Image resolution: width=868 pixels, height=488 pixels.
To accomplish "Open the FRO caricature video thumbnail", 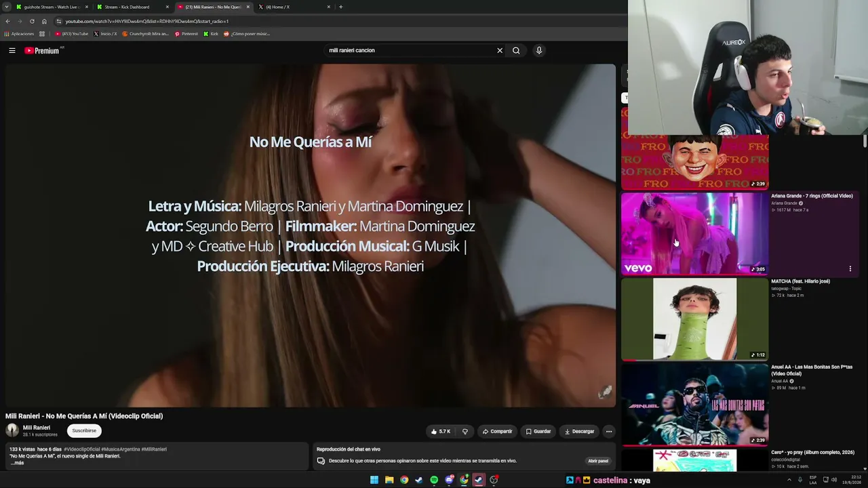I will click(x=694, y=162).
